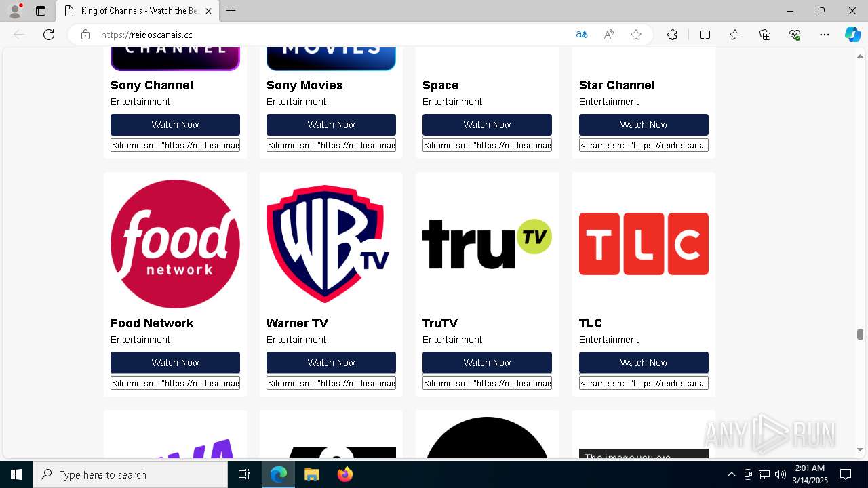Open the taskbar clock and date
868x488 pixels.
pyautogui.click(x=810, y=474)
